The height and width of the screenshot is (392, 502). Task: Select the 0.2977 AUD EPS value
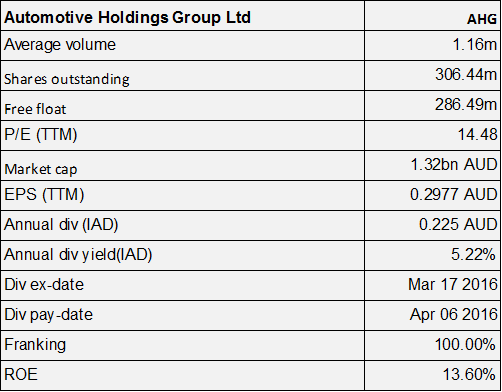(x=453, y=194)
